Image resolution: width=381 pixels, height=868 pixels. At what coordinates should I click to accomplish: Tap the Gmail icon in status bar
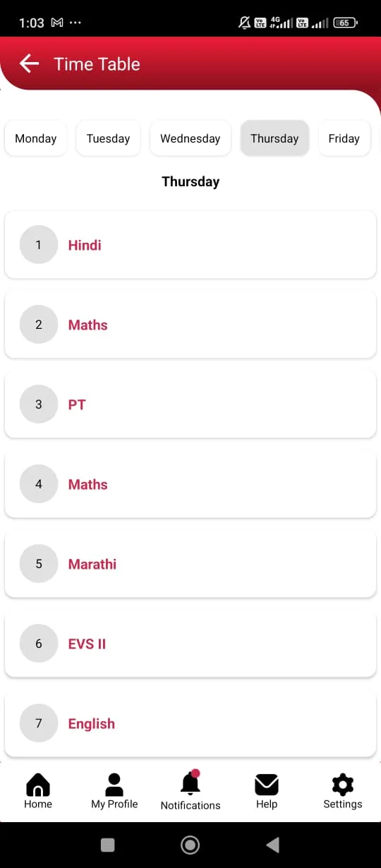point(58,23)
